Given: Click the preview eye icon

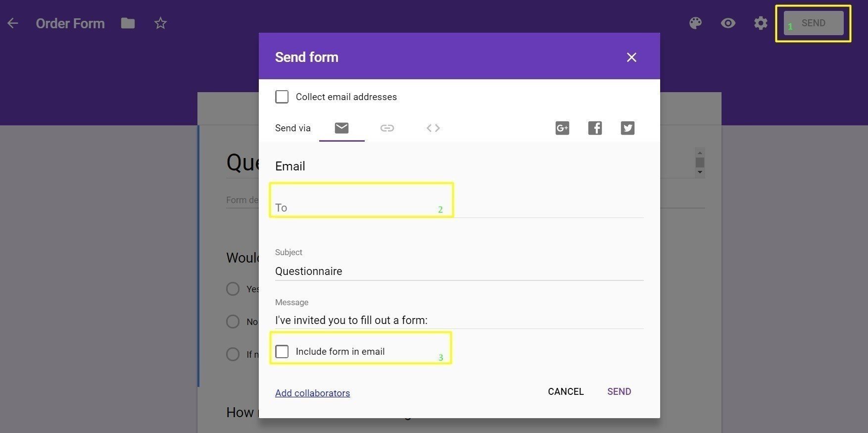Looking at the screenshot, I should (x=728, y=23).
